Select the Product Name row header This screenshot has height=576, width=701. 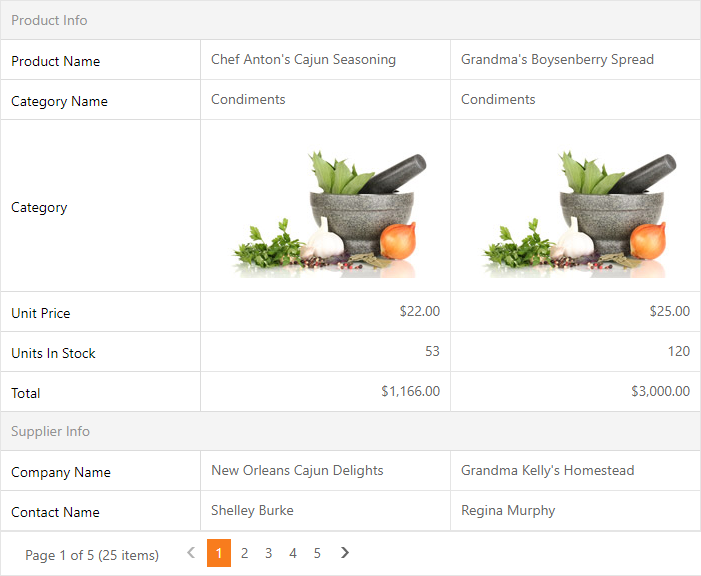tap(56, 61)
